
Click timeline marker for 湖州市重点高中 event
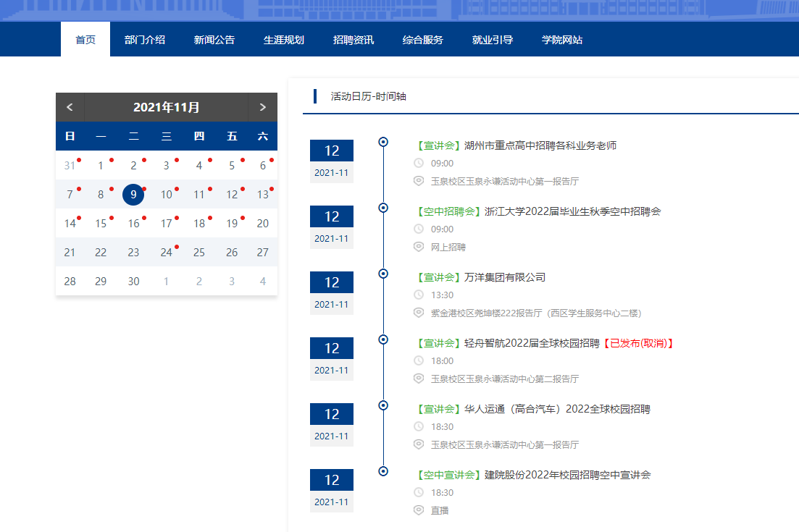pyautogui.click(x=383, y=142)
